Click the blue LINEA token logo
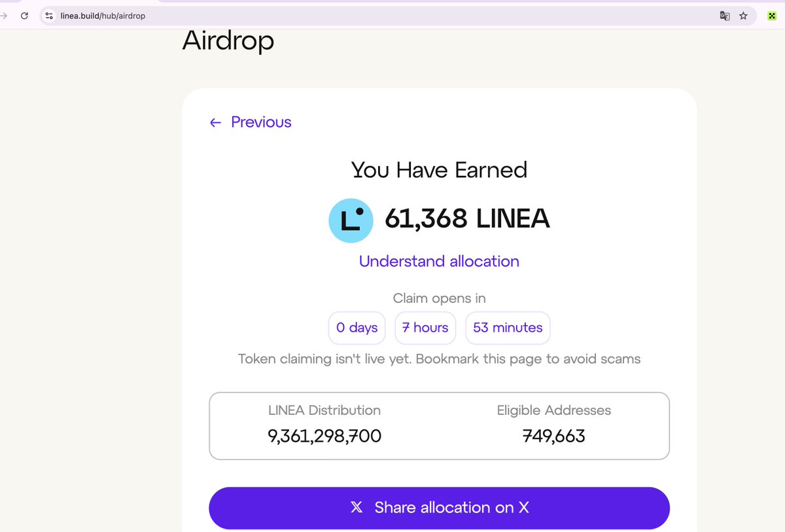Viewport: 785px width, 532px height. click(351, 221)
